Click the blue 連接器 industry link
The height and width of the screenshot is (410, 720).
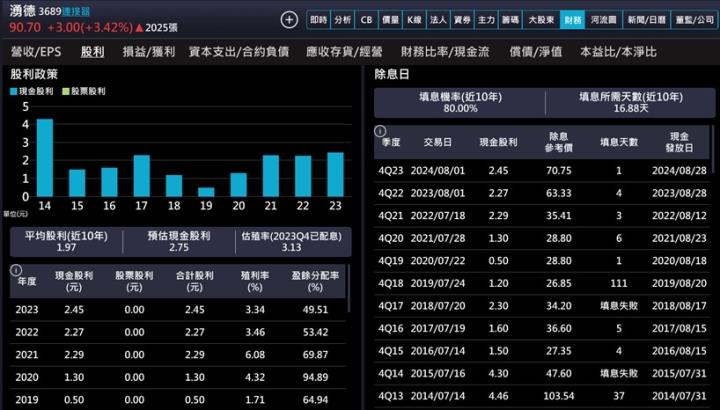point(76,11)
